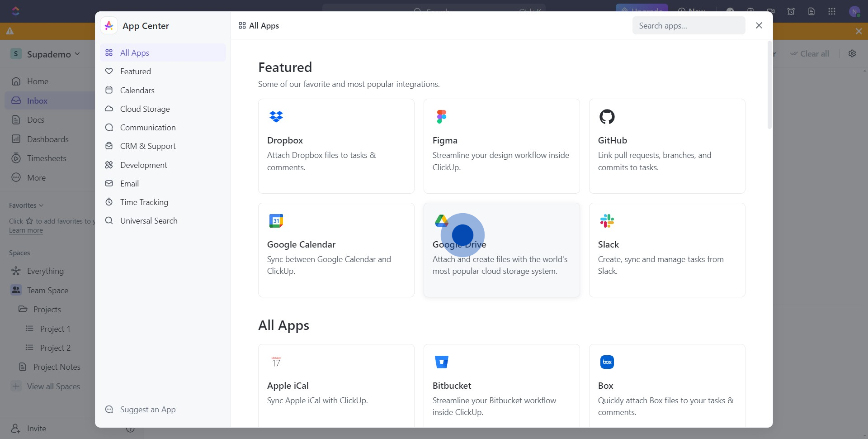Open the settings gear in Inbox
The height and width of the screenshot is (439, 868).
coord(852,53)
